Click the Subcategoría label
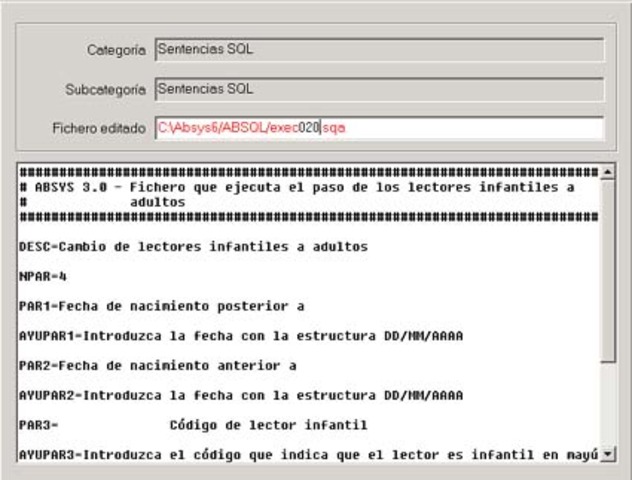The width and height of the screenshot is (632, 480). (105, 89)
